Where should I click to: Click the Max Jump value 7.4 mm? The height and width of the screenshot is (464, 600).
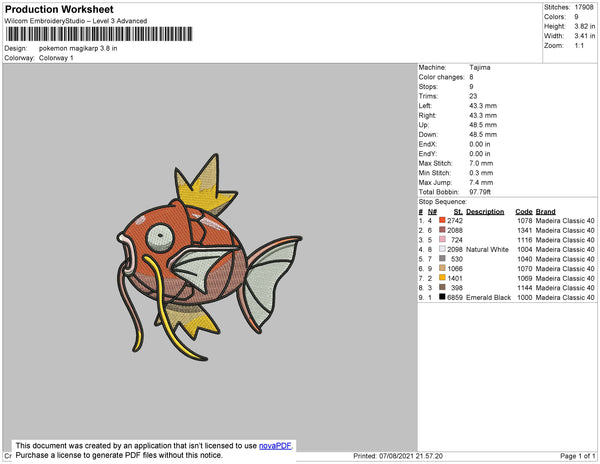(x=481, y=182)
